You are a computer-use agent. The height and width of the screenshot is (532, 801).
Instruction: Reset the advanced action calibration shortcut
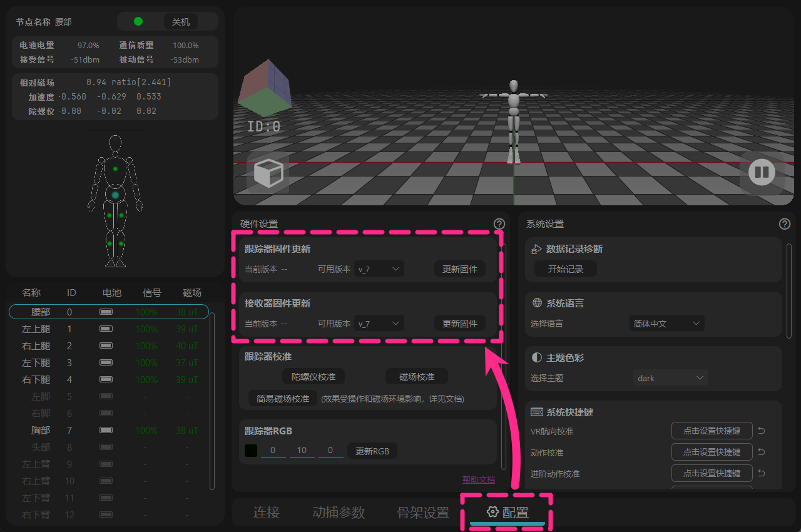coord(762,473)
